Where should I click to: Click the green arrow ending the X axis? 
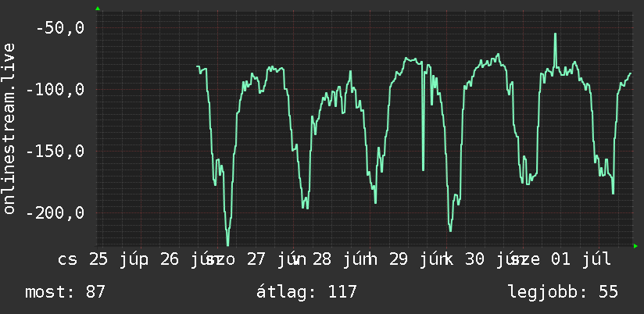[635, 246]
